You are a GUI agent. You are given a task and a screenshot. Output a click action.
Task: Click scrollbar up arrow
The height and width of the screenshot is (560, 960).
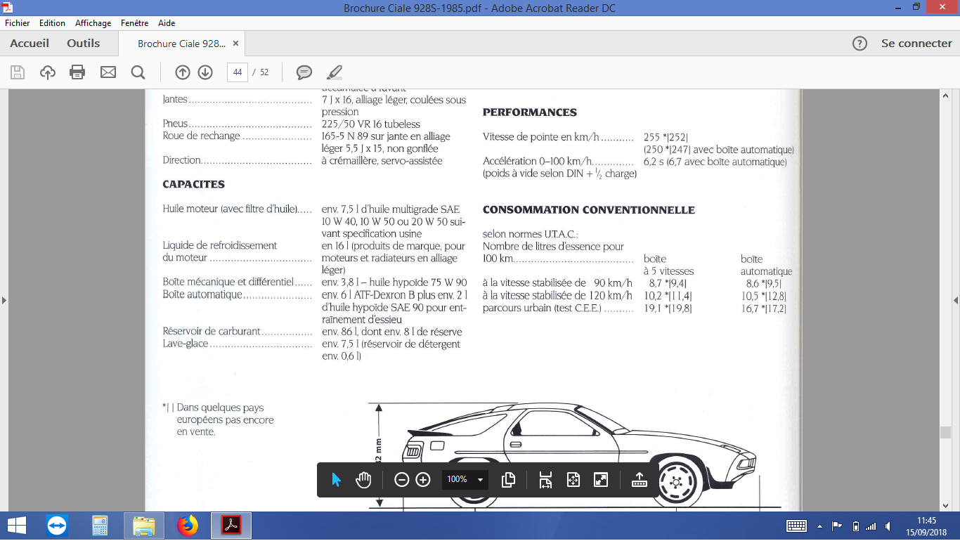[x=945, y=96]
